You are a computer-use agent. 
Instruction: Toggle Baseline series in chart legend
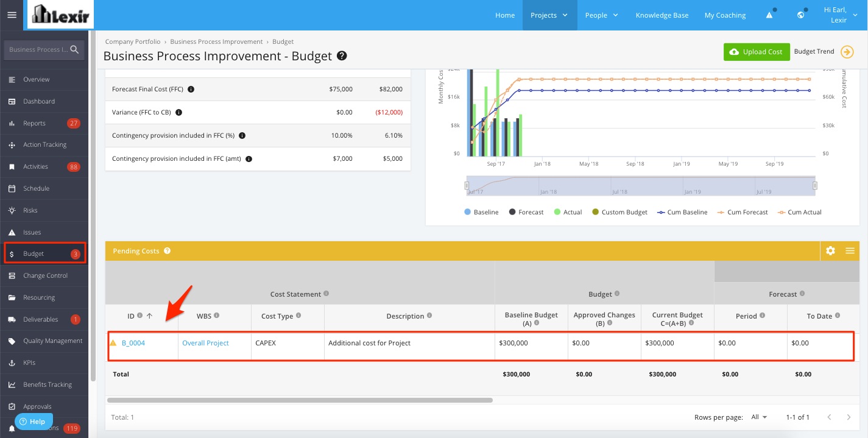coord(481,212)
